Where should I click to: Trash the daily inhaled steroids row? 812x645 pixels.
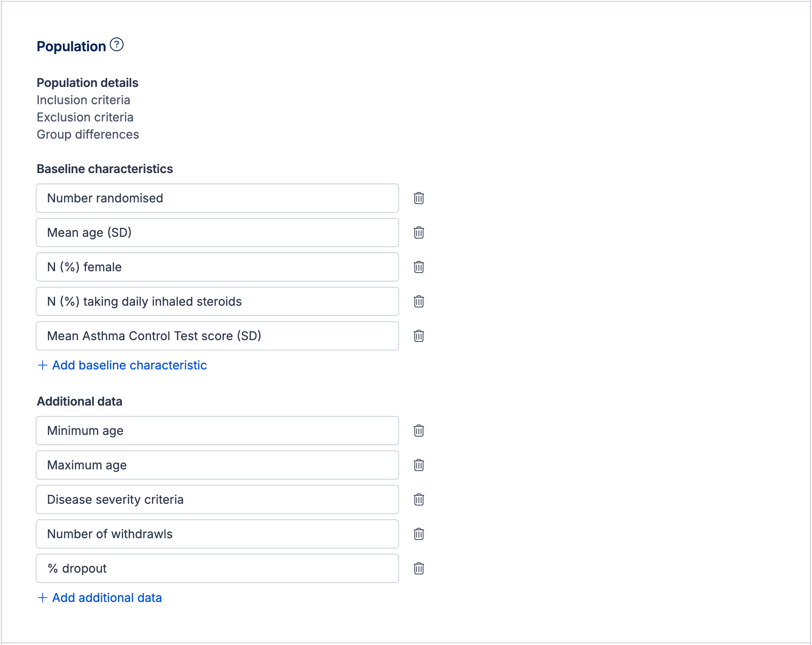419,301
